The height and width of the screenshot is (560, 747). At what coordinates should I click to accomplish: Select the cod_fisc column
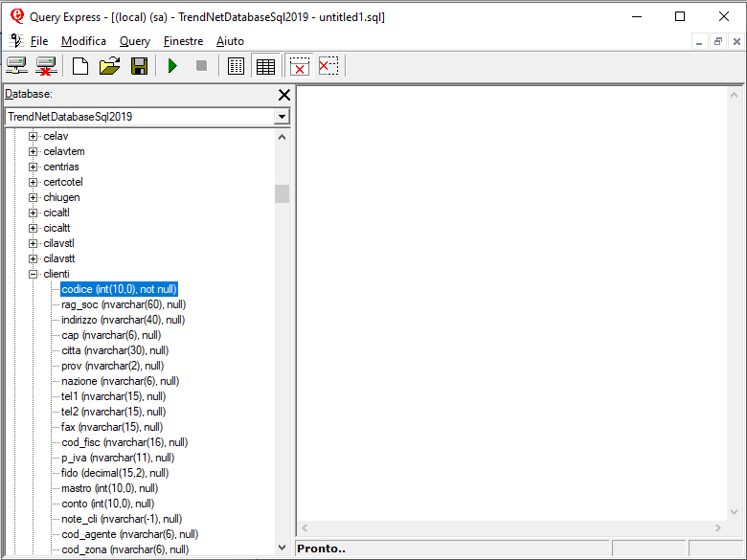[124, 442]
